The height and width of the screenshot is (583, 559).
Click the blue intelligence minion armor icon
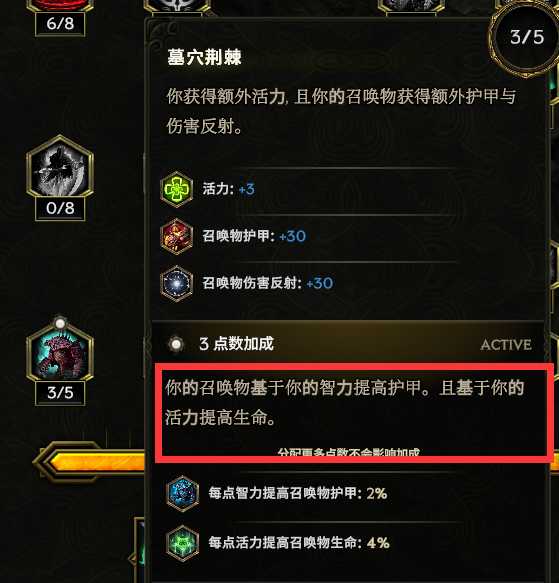(x=182, y=493)
